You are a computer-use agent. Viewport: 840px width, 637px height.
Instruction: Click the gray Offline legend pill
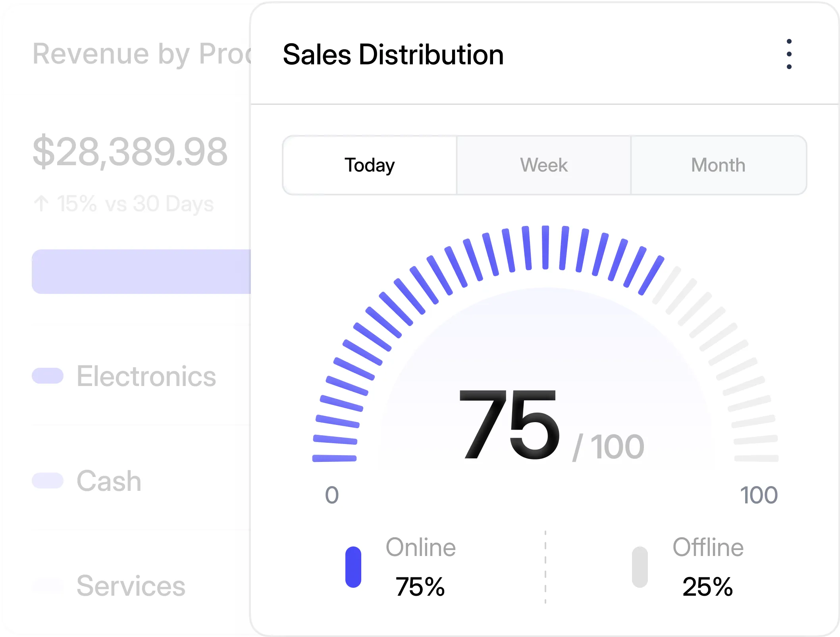640,567
